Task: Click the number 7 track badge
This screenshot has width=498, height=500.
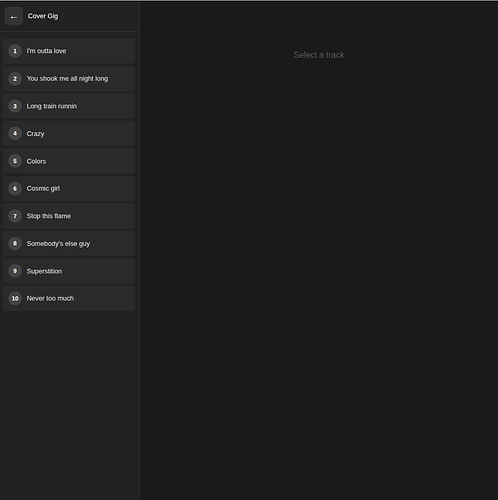Action: click(15, 216)
